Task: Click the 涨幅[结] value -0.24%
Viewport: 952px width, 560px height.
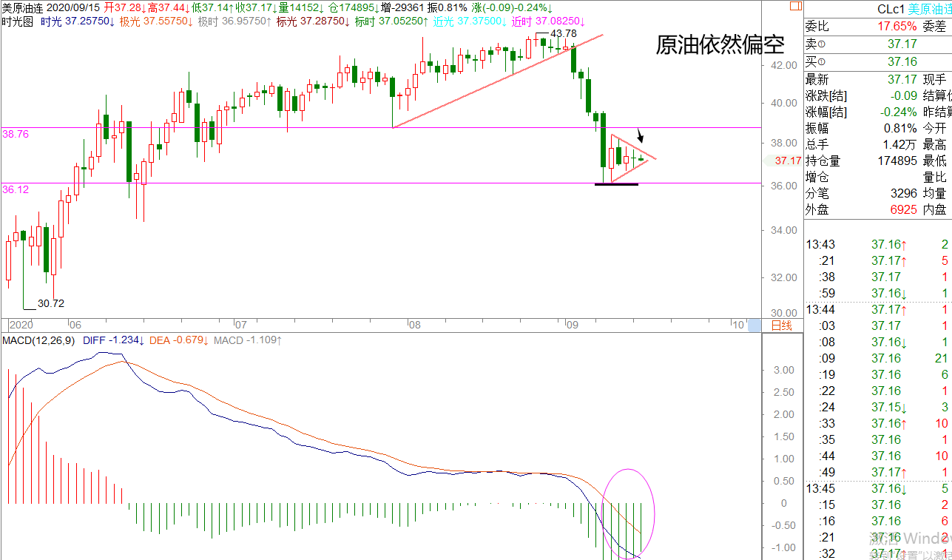Action: click(899, 112)
